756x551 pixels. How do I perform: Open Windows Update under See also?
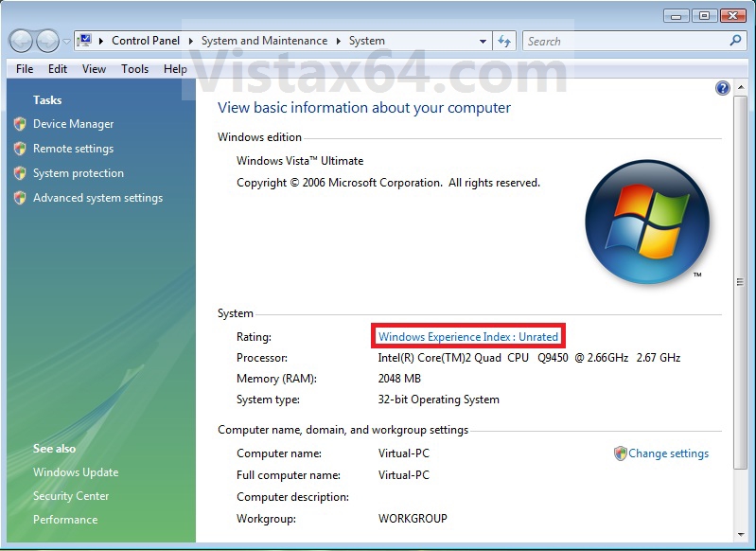tap(76, 472)
